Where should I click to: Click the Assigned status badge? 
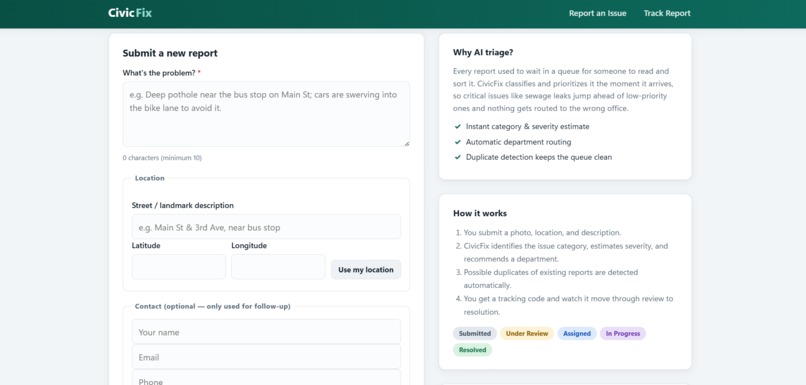(577, 334)
